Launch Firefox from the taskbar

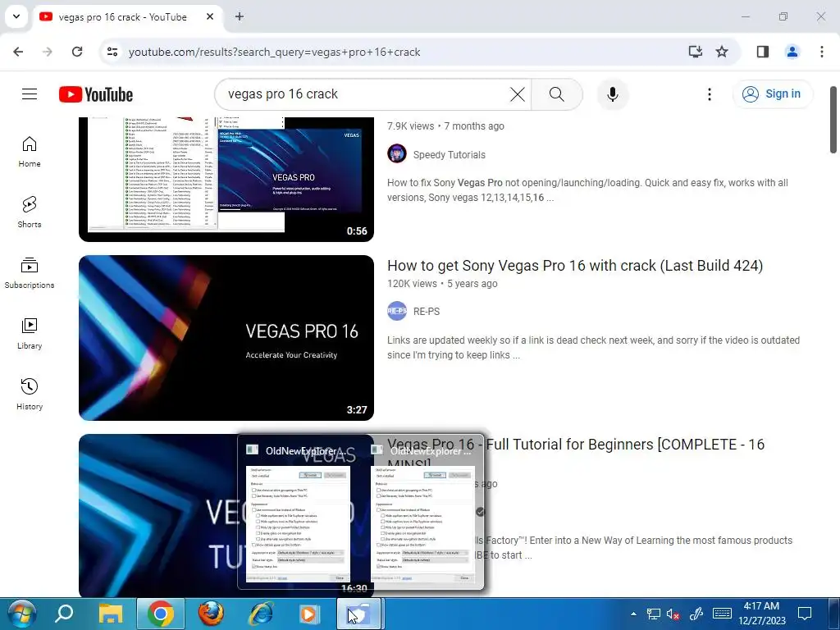click(211, 614)
